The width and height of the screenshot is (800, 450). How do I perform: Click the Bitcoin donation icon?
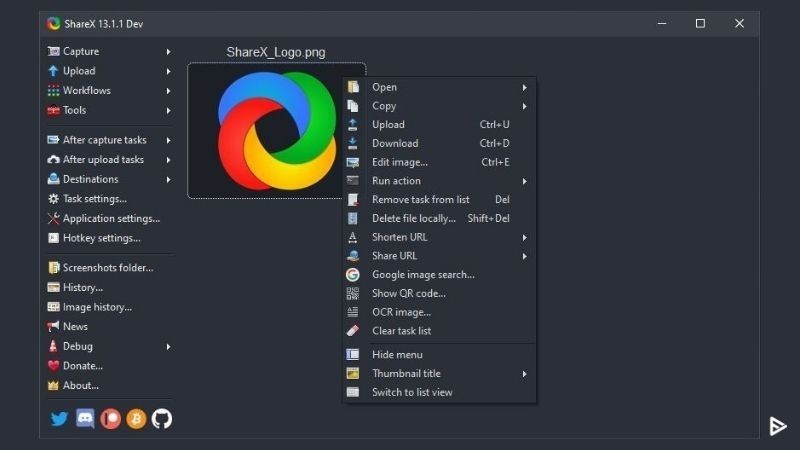(x=136, y=419)
